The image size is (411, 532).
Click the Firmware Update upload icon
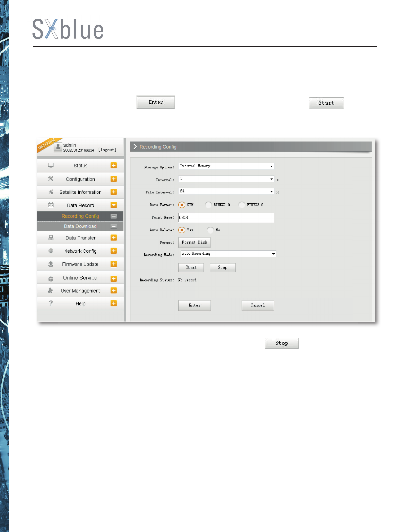click(x=51, y=264)
